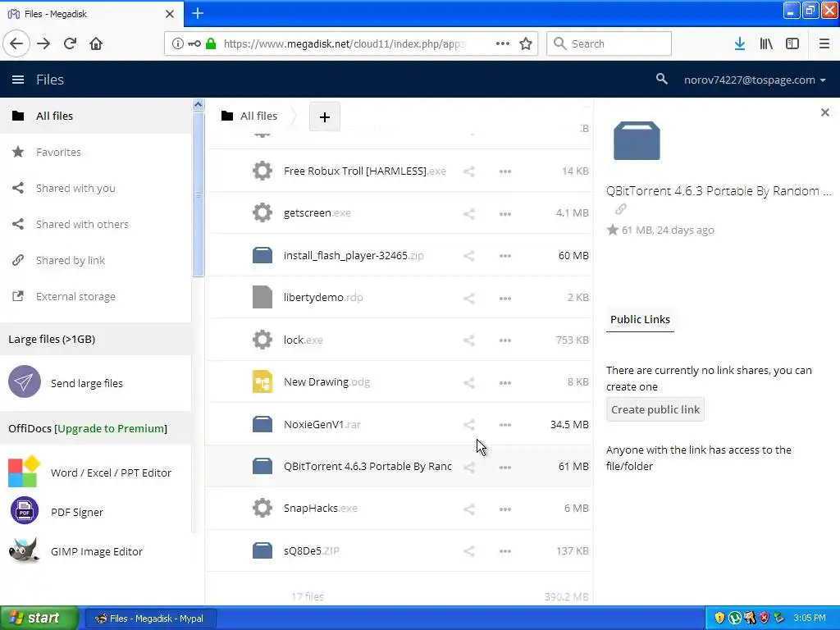Open more actions for New Drawing.odg

point(505,382)
